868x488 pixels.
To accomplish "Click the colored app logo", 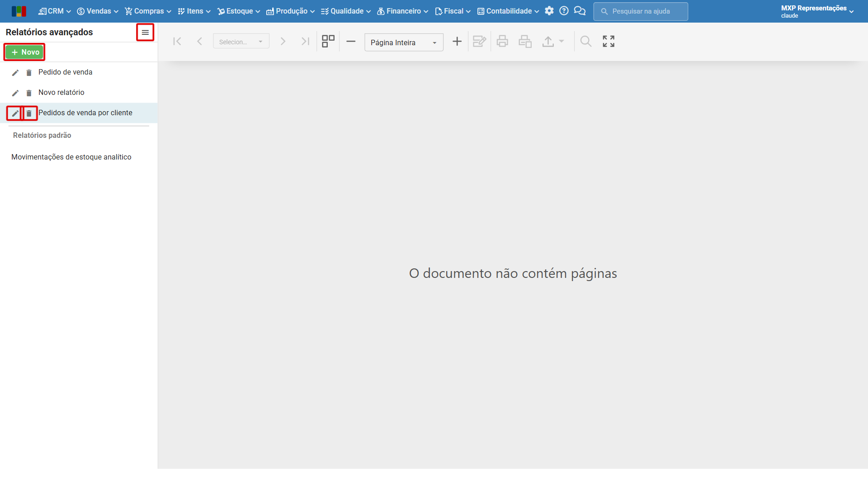I will [19, 11].
